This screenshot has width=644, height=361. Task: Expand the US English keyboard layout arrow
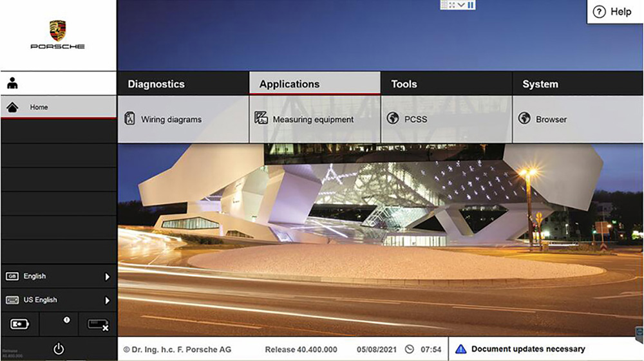click(107, 301)
